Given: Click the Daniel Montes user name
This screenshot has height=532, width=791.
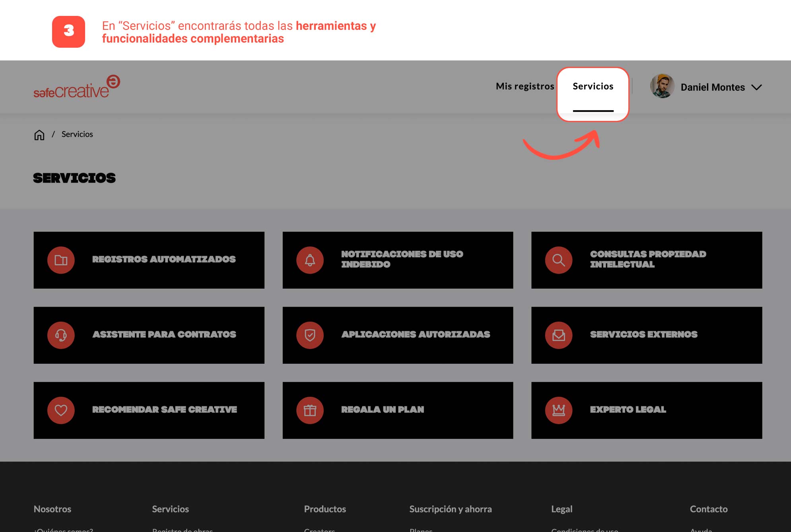Looking at the screenshot, I should pos(713,87).
